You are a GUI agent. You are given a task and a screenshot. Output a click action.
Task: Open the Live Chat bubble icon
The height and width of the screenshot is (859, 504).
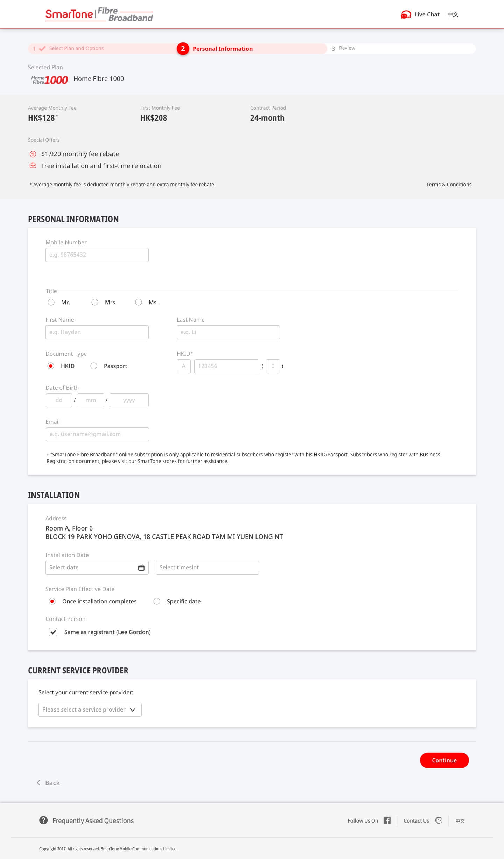[406, 14]
